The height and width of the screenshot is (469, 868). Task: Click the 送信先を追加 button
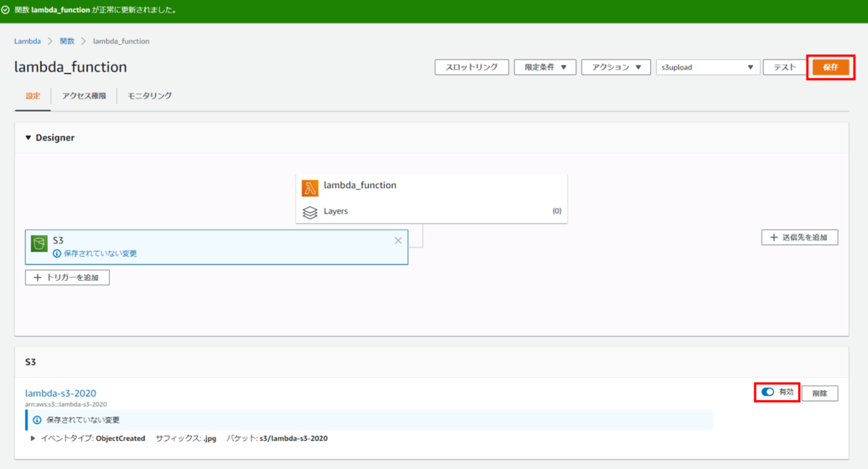click(x=799, y=237)
